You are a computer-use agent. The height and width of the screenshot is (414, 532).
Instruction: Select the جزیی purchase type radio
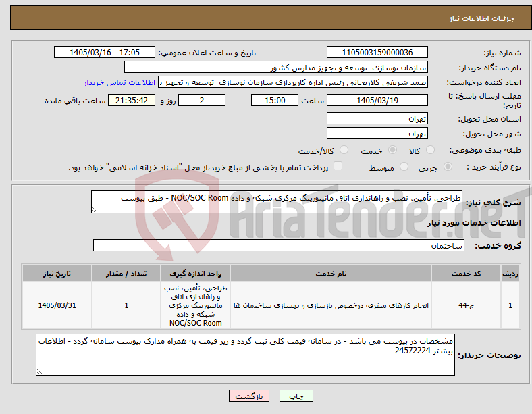pyautogui.click(x=448, y=167)
